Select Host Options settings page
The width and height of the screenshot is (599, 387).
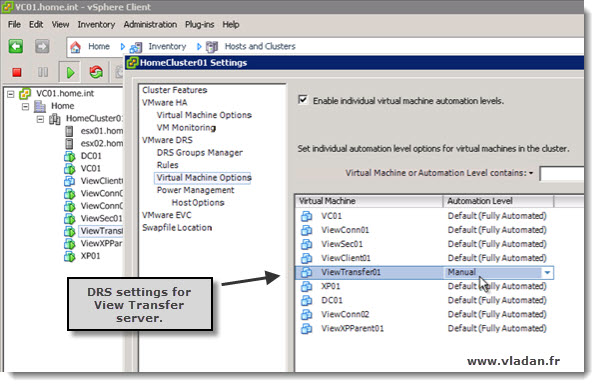coord(198,203)
